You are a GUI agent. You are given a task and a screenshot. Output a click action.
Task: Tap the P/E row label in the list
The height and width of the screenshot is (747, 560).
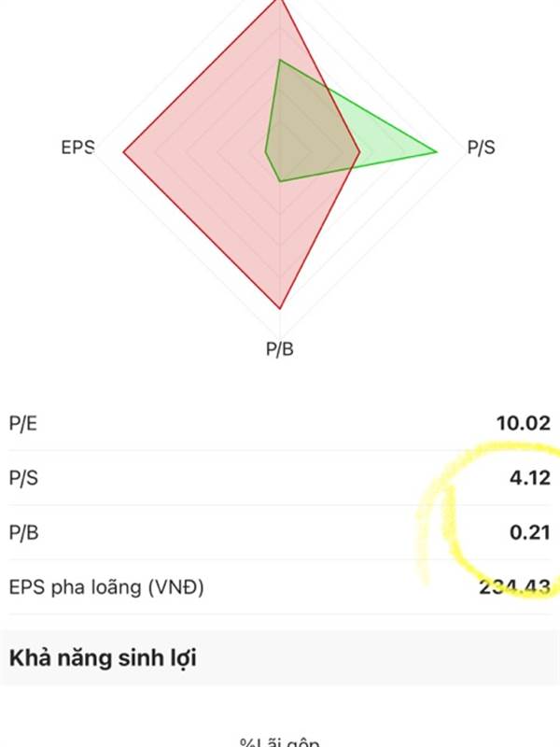click(22, 423)
